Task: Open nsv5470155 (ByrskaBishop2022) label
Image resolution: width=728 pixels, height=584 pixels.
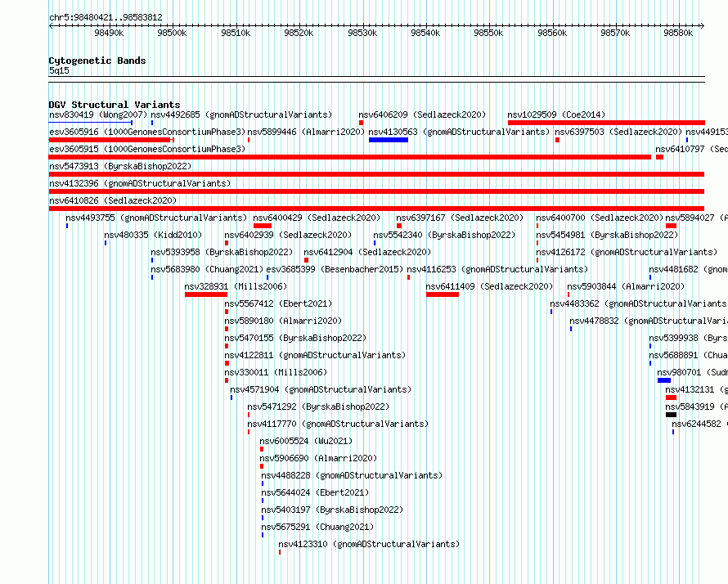Action: tap(295, 338)
